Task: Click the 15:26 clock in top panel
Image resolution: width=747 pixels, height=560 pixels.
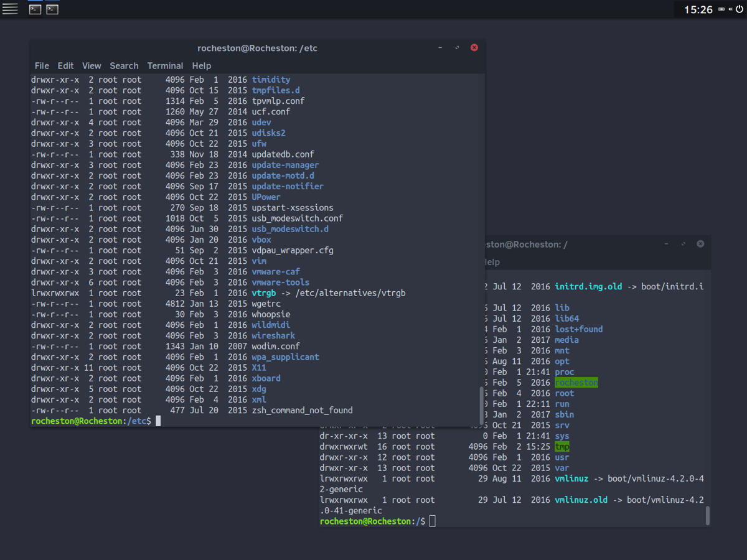Action: pos(698,9)
